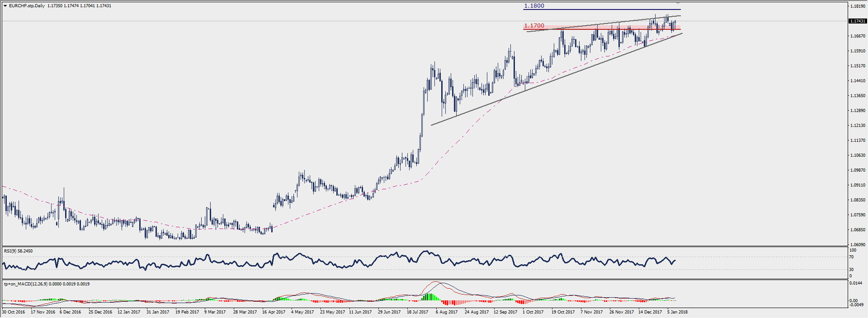Click the 1.07590 price scale value

pos(858,215)
